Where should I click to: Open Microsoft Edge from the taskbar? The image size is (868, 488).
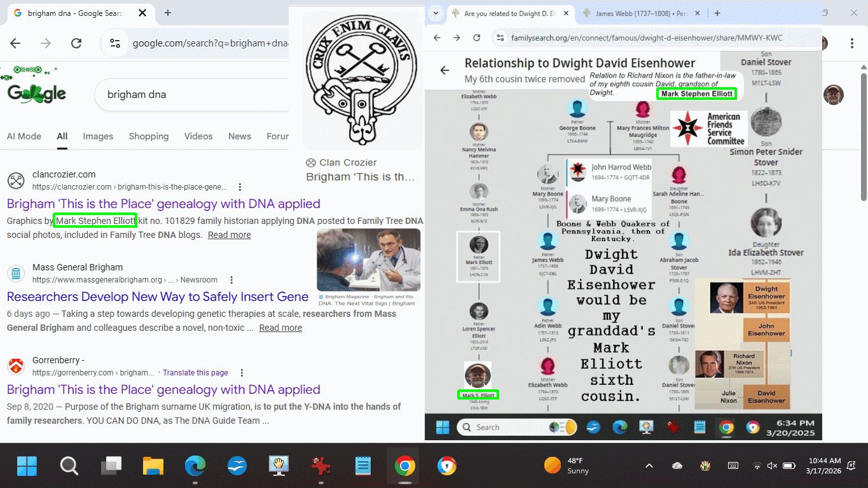[195, 466]
